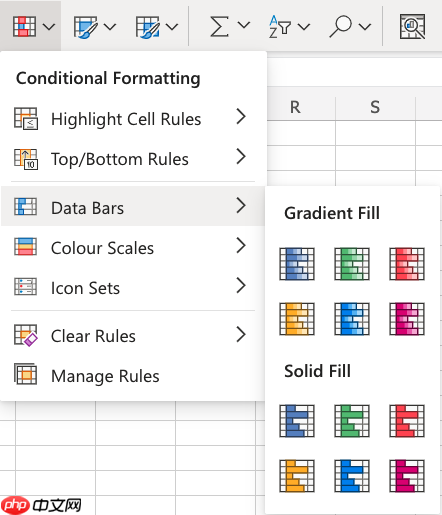Click the Cell Styles paintbrush icon
The height and width of the screenshot is (515, 442).
[147, 27]
